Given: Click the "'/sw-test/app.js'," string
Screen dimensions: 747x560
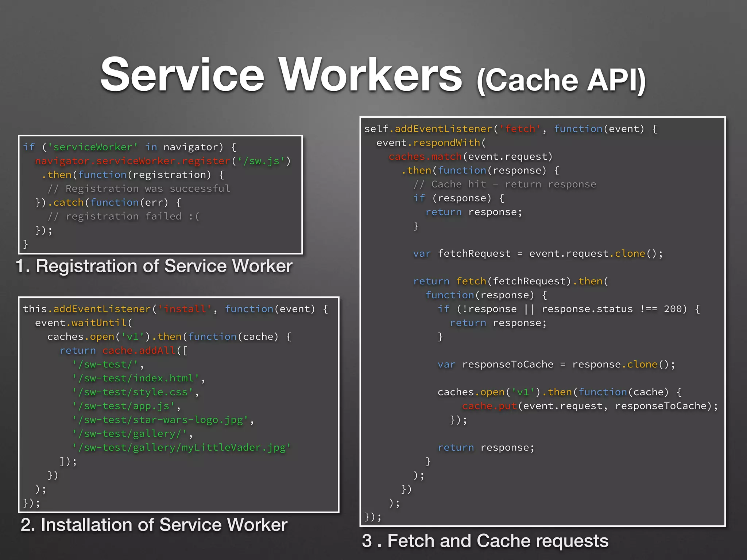Looking at the screenshot, I should tap(127, 406).
